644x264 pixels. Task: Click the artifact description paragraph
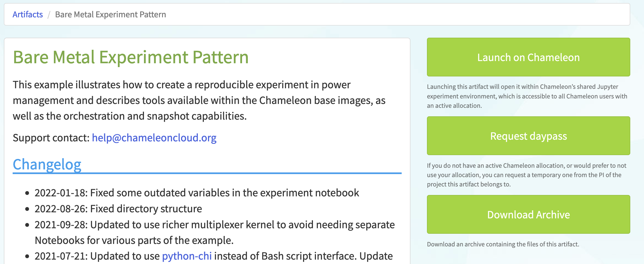coord(199,100)
